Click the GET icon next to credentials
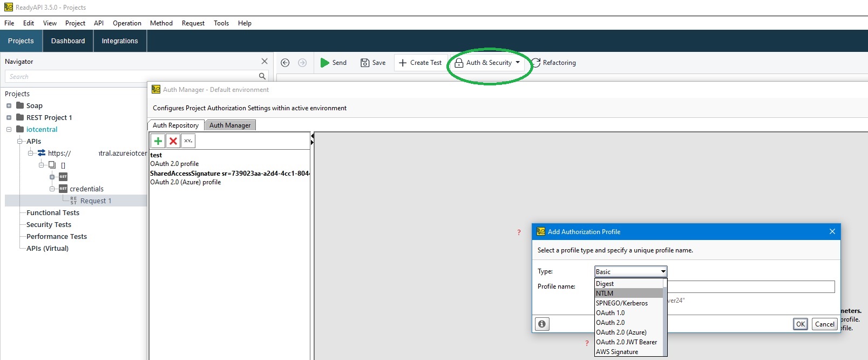Image resolution: width=868 pixels, height=360 pixels. [x=63, y=189]
